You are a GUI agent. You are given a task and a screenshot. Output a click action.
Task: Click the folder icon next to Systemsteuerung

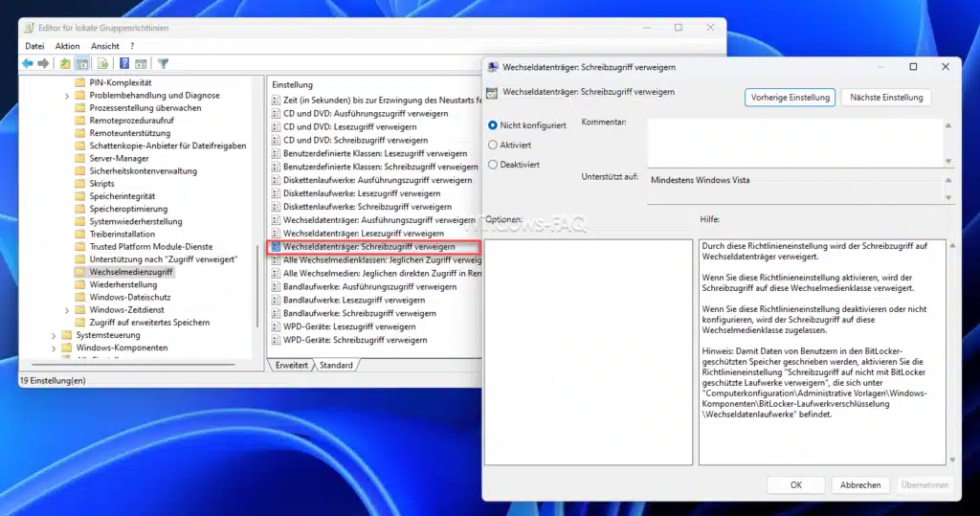pos(67,335)
